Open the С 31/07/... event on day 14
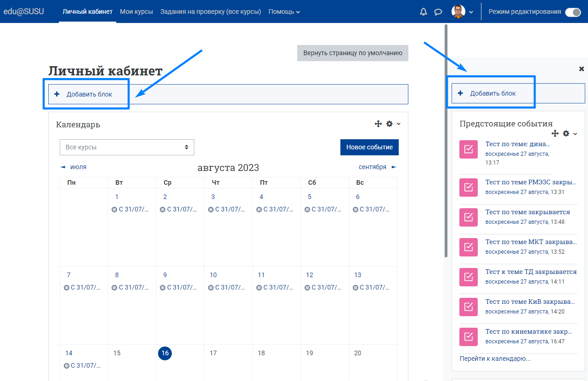The image size is (588, 381). click(82, 365)
